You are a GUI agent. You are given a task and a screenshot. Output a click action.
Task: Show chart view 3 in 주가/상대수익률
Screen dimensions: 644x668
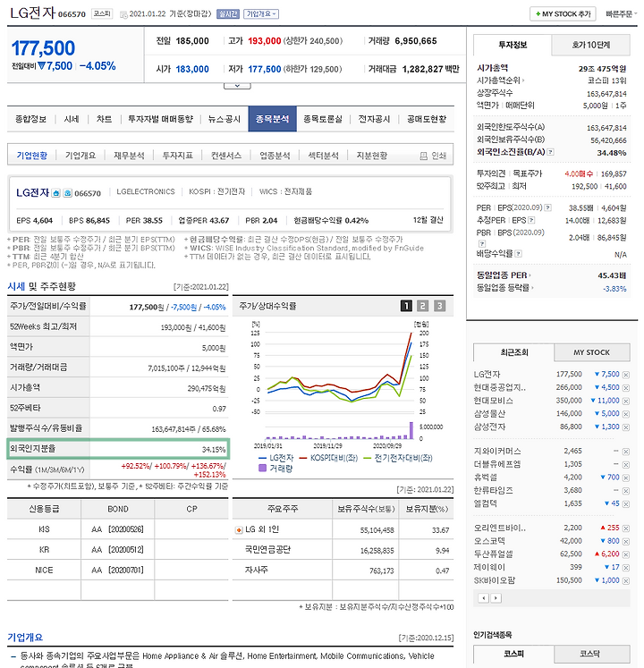(439, 306)
